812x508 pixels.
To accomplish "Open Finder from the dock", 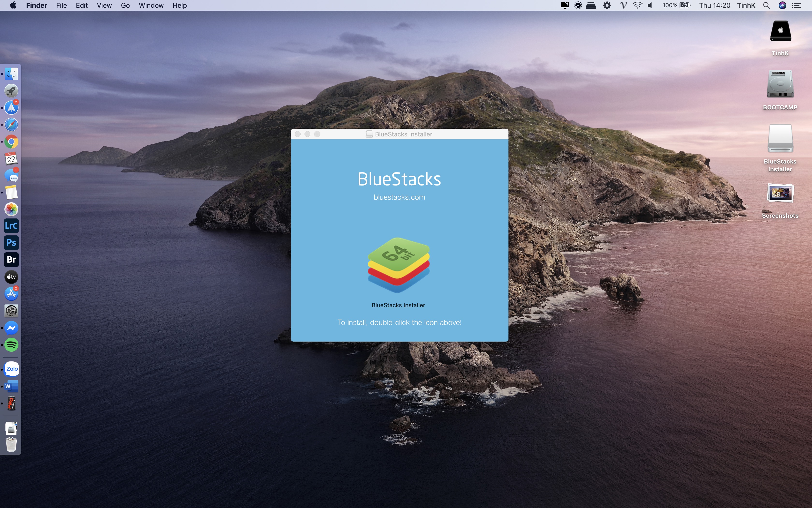I will [11, 74].
